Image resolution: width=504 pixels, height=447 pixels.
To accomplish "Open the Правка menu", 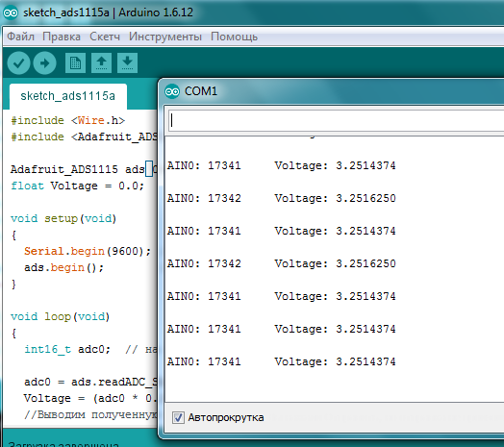I will (x=62, y=37).
